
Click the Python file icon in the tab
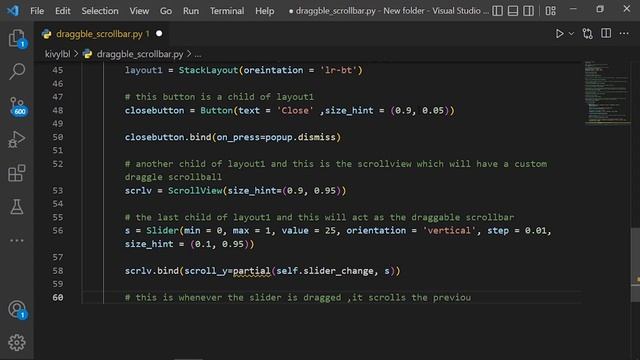[x=47, y=34]
